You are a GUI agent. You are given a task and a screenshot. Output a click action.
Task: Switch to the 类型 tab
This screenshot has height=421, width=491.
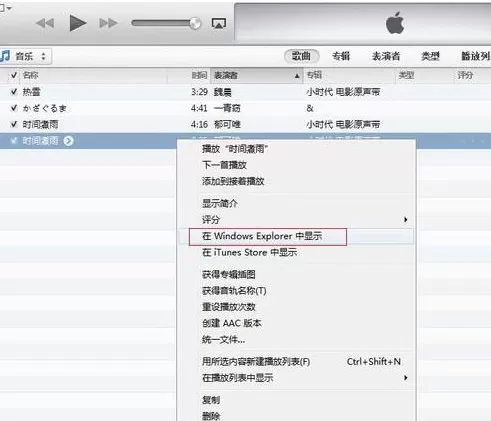pyautogui.click(x=430, y=56)
